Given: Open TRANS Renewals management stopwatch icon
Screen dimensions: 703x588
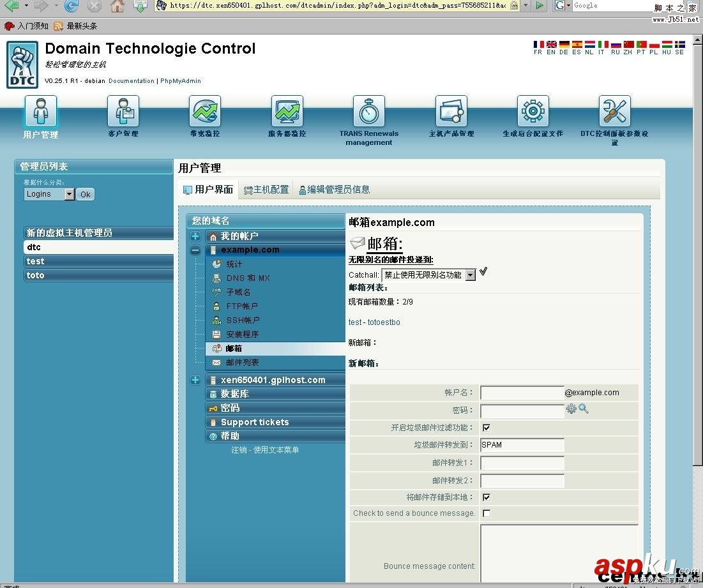Looking at the screenshot, I should click(369, 111).
